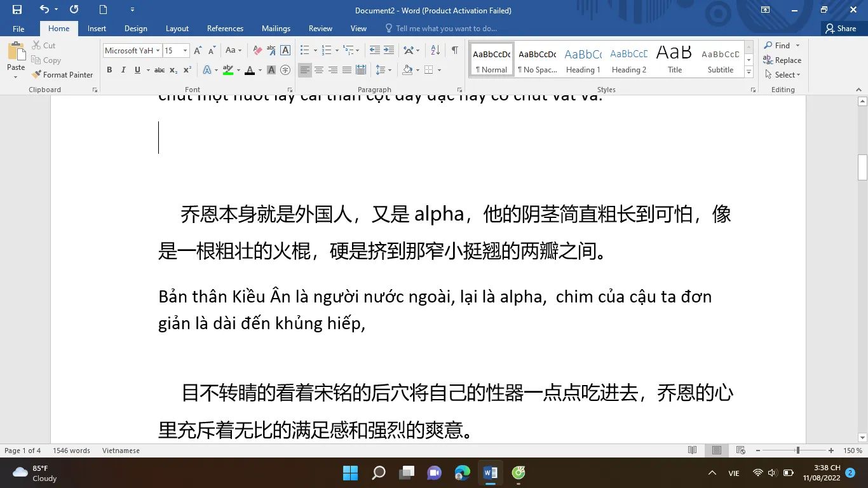Toggle Italic formatting
Image resolution: width=868 pixels, height=488 pixels.
[123, 70]
